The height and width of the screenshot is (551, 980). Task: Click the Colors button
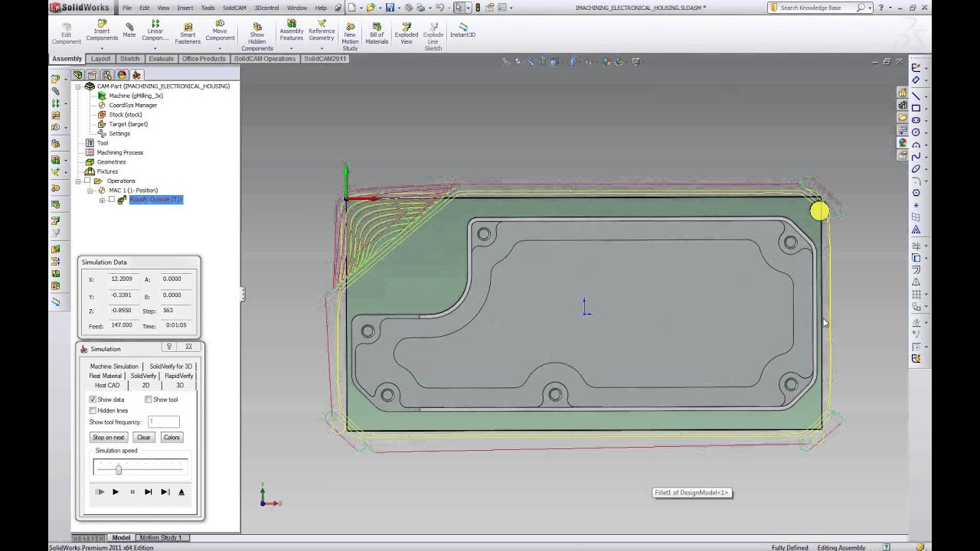171,438
